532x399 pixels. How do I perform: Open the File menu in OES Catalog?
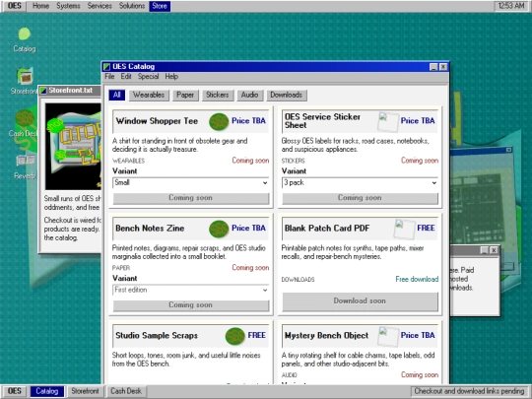pos(109,76)
